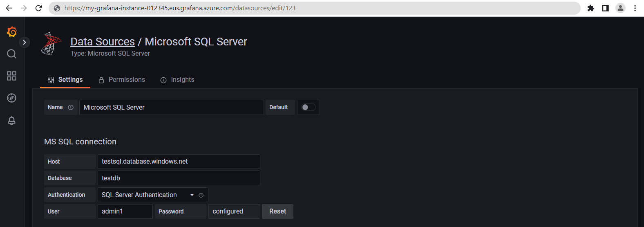Screen dimensions: 644x227
Task: Go forward in the browser
Action: point(24,8)
